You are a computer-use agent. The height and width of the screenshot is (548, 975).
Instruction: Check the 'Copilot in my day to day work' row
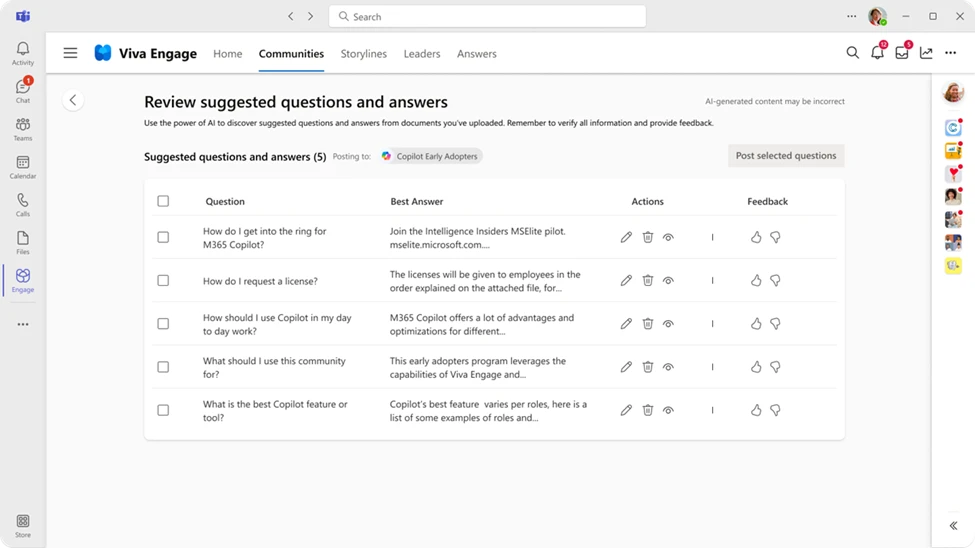click(163, 323)
